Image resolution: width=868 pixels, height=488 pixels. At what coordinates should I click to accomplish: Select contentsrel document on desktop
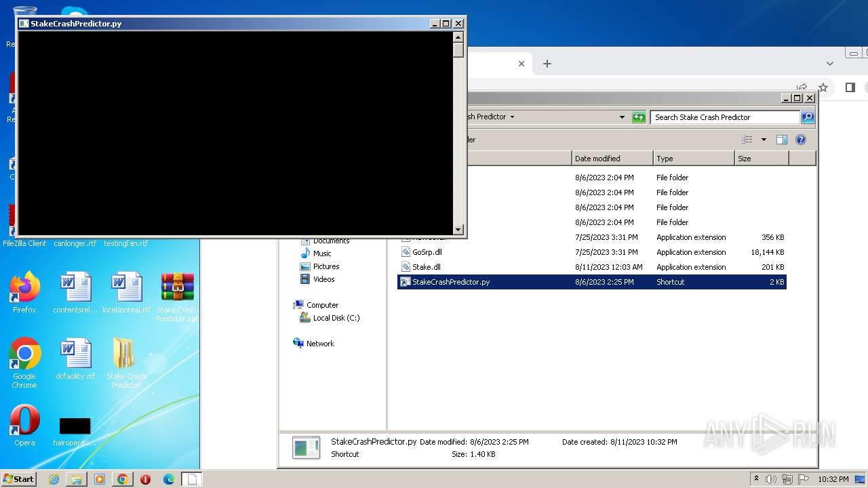tap(75, 293)
